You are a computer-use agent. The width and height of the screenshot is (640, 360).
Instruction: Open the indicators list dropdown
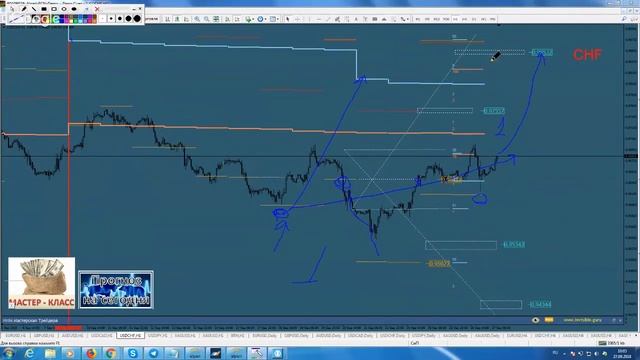249,19
